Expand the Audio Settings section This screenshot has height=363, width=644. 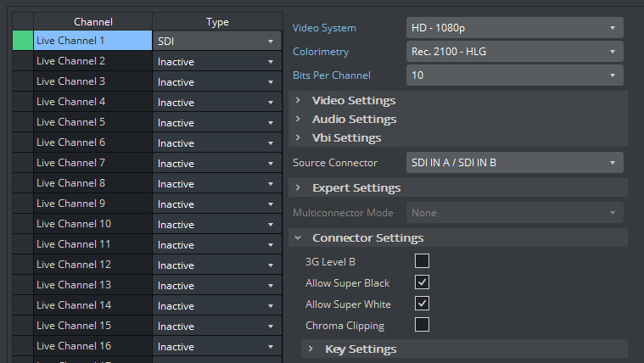pos(354,119)
